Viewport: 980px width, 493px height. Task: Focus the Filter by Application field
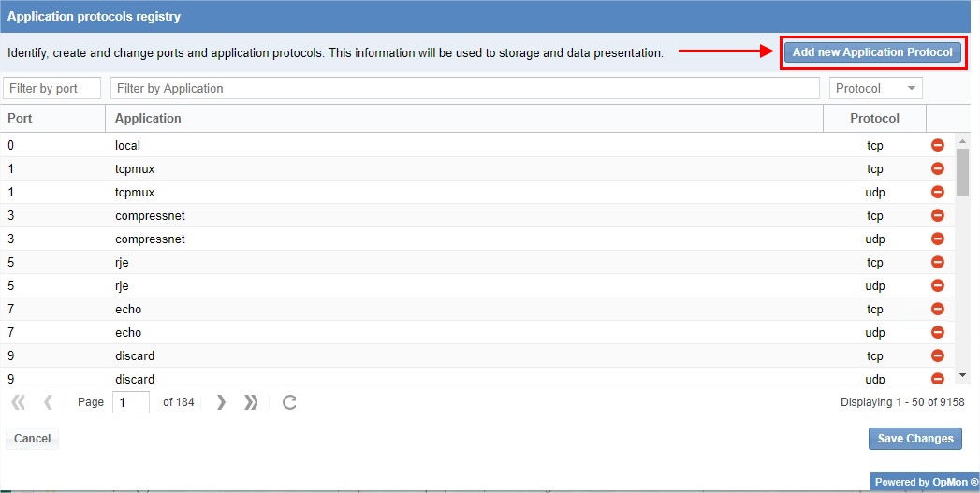(x=464, y=88)
